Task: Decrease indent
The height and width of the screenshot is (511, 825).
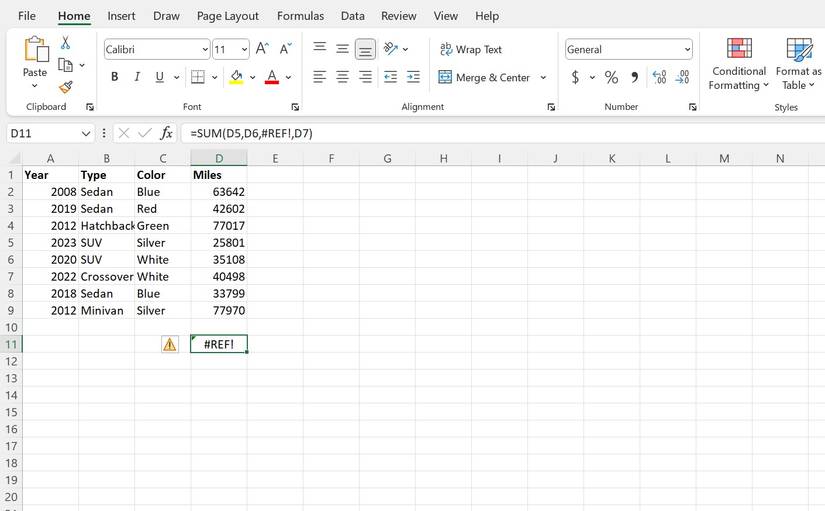Action: [x=390, y=77]
